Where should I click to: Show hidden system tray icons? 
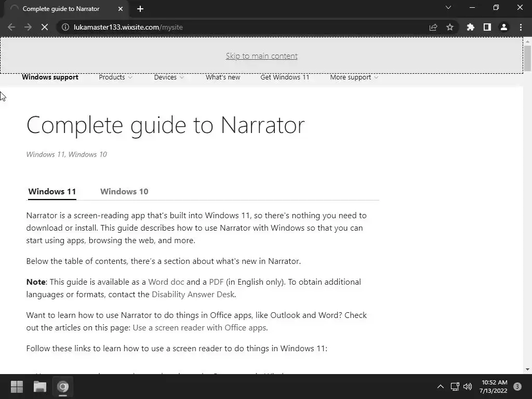coord(441,387)
